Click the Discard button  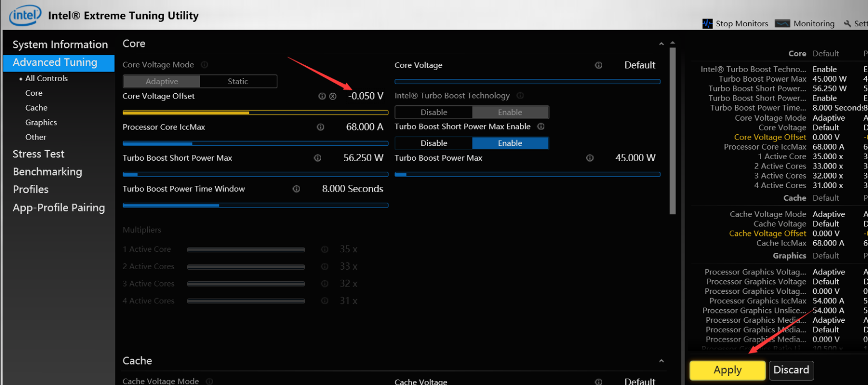(x=790, y=370)
